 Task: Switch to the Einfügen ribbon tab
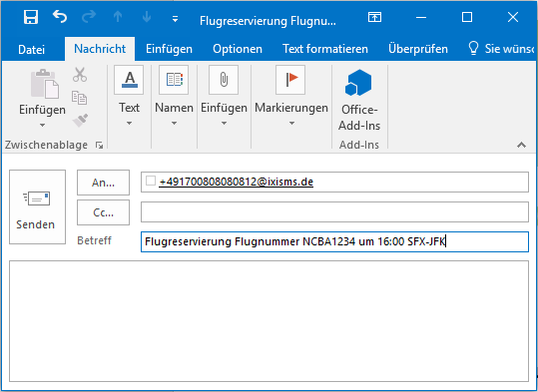pos(169,49)
